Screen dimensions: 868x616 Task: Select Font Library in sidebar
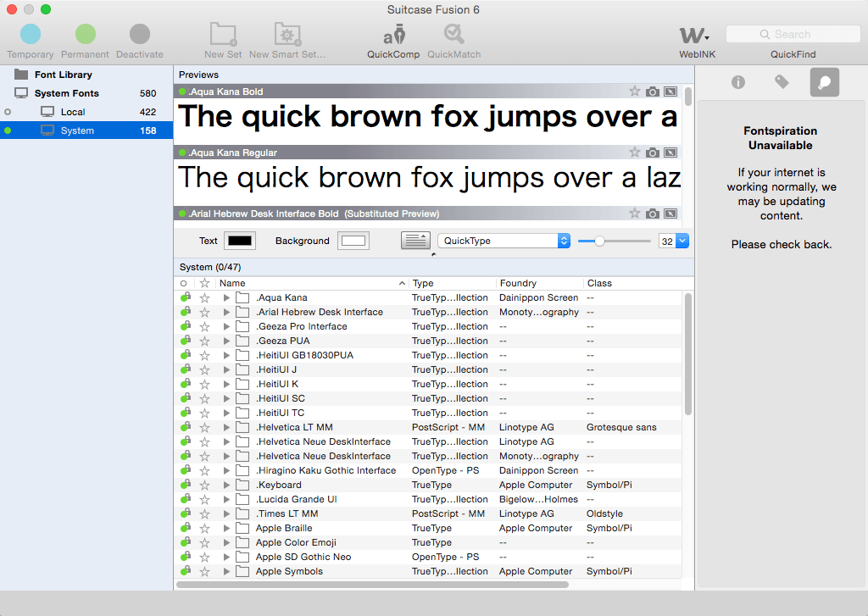click(x=63, y=75)
